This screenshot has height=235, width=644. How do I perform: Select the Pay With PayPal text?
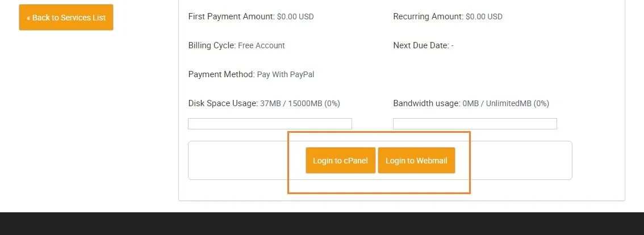pos(286,74)
